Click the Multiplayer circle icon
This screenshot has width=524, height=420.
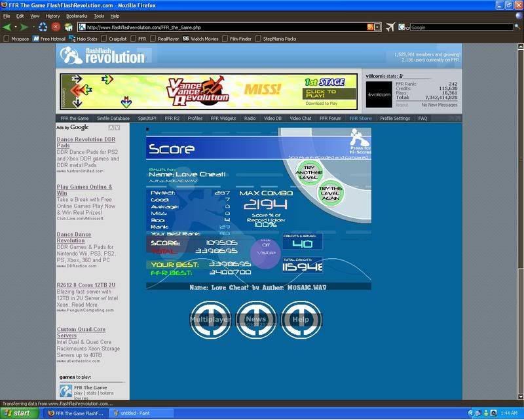coord(210,319)
